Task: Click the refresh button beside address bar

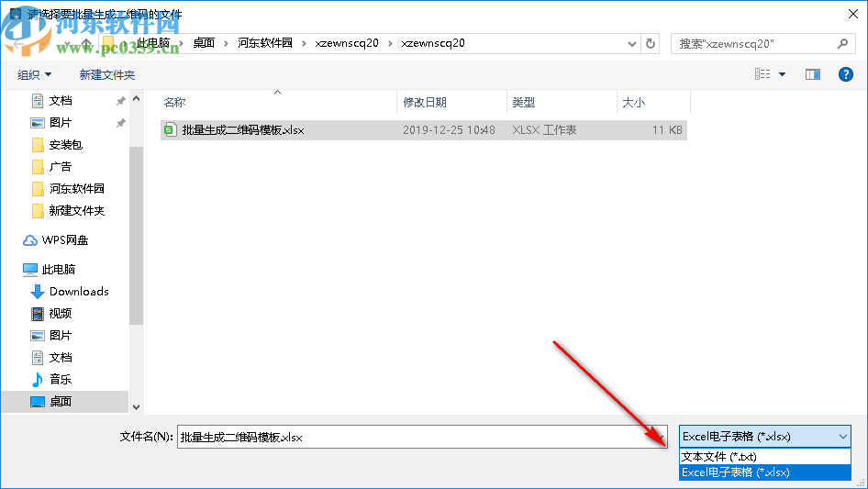Action: pos(651,43)
